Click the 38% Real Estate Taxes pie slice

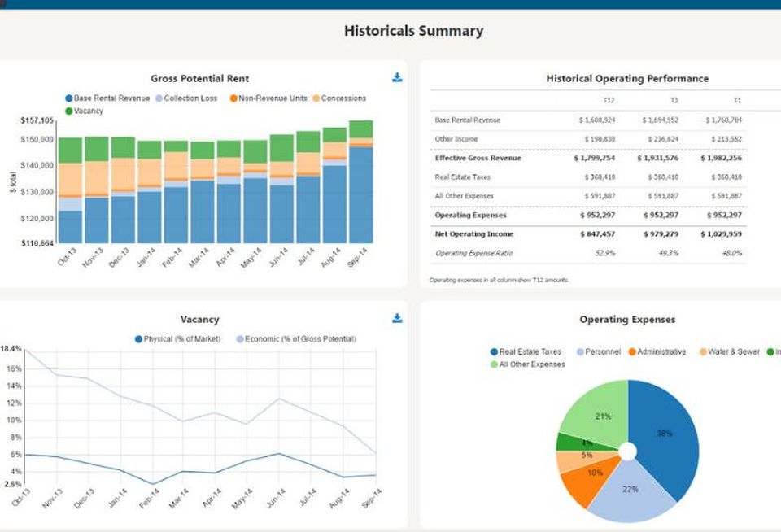click(665, 434)
